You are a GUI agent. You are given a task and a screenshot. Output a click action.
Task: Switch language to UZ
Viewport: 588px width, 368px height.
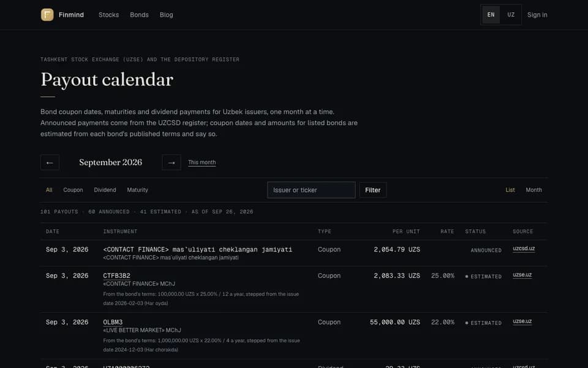511,15
